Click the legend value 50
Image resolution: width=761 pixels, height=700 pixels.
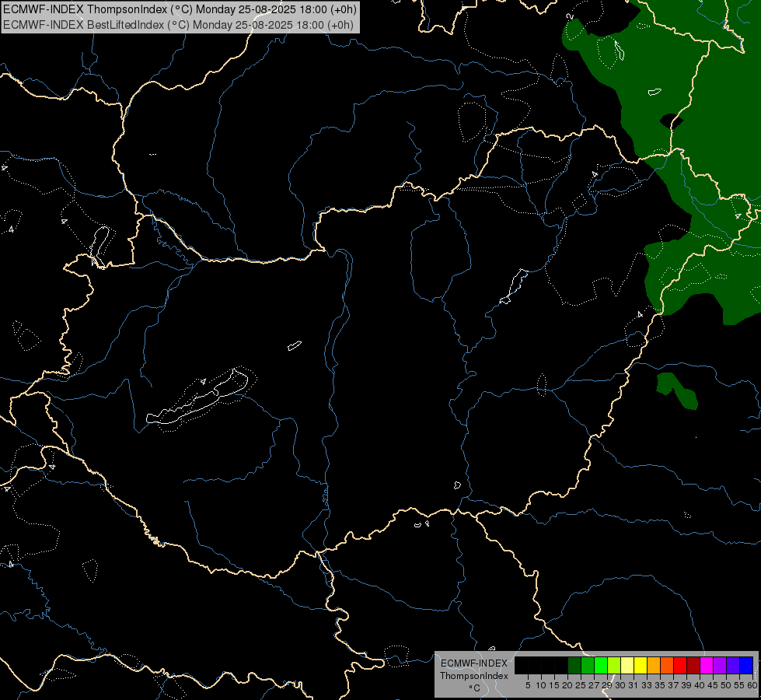pyautogui.click(x=725, y=685)
